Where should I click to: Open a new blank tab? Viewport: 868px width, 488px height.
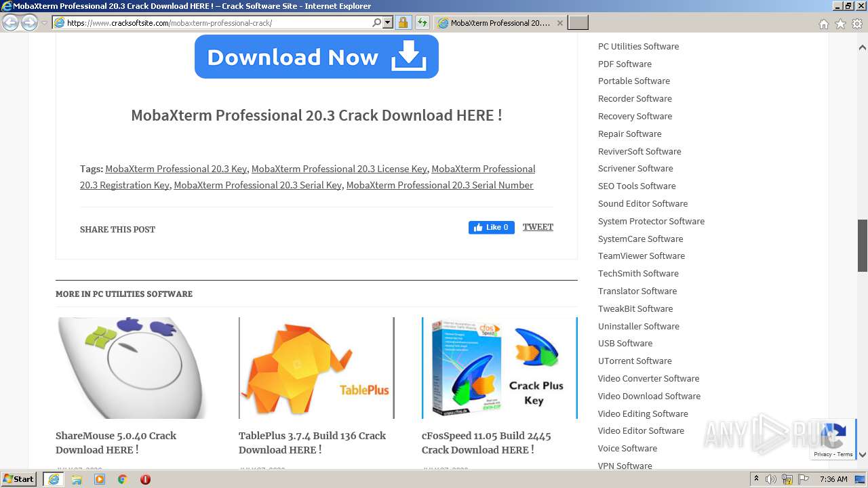pyautogui.click(x=578, y=23)
